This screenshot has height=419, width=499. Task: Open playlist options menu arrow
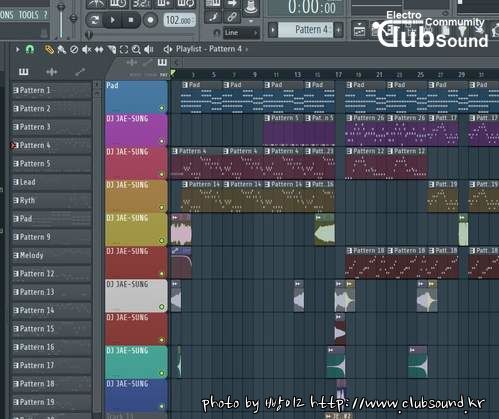(17, 50)
